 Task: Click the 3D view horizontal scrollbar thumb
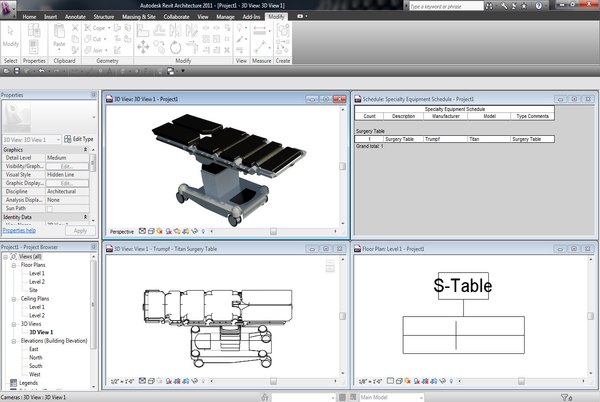273,231
